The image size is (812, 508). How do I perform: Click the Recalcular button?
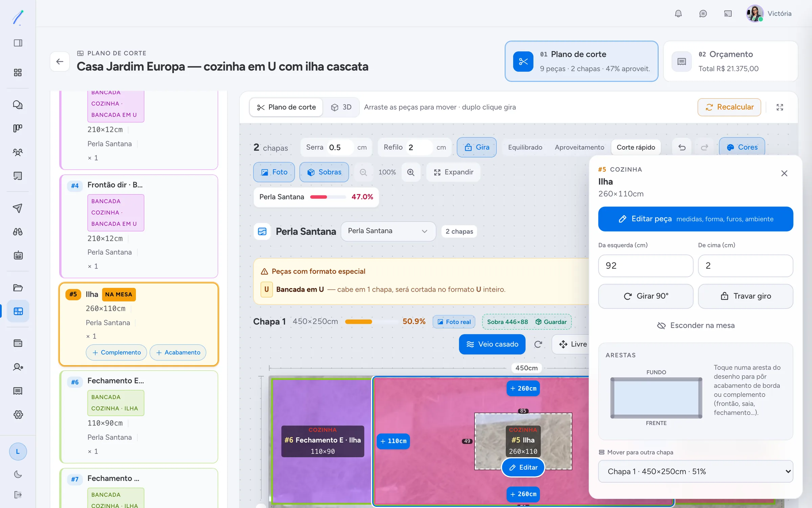pos(729,107)
